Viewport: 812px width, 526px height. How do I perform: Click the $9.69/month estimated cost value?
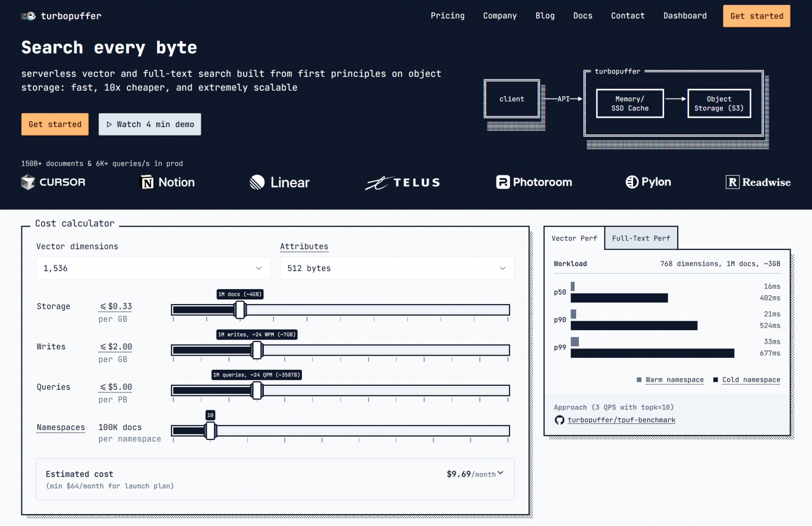[x=471, y=474]
